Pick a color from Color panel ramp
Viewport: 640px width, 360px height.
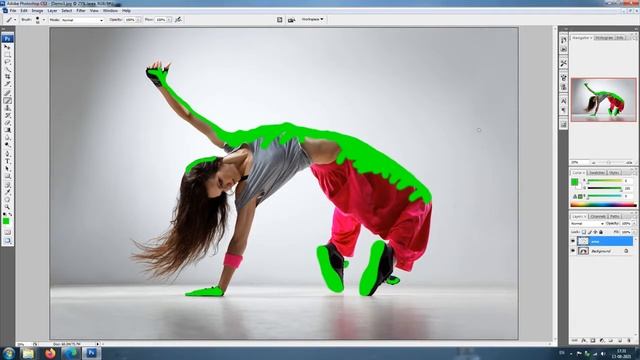tap(604, 205)
